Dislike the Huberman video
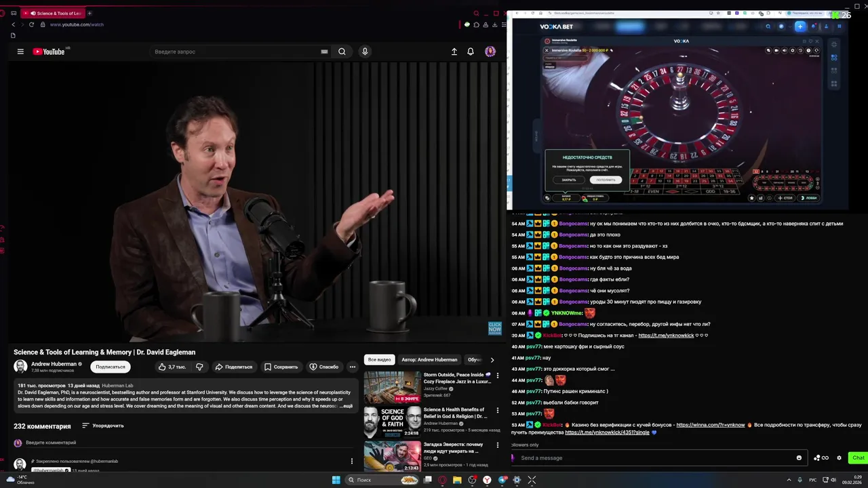The image size is (868, 488). 199,367
